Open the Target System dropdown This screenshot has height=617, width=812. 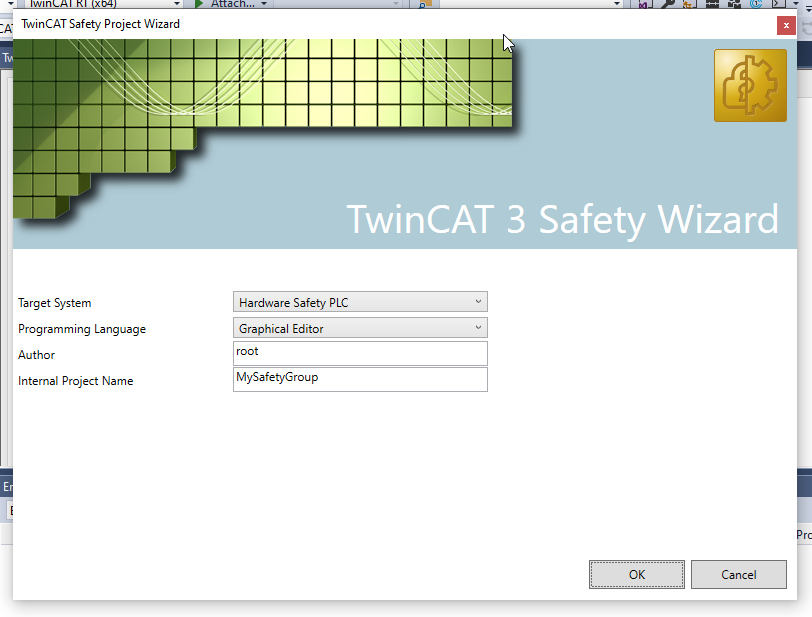[x=360, y=302]
